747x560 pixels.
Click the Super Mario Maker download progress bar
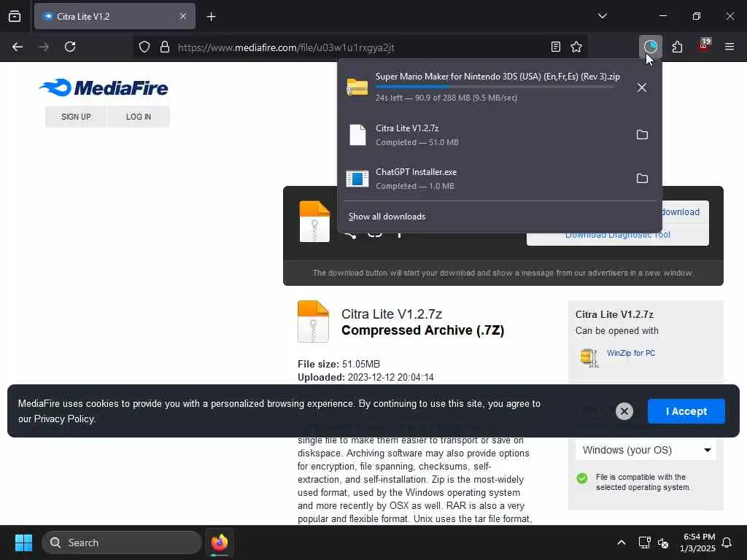(x=494, y=87)
